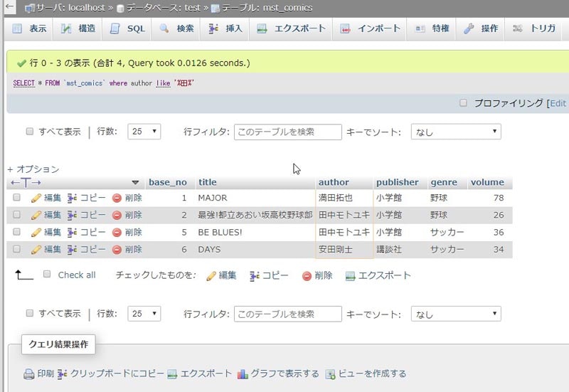Click the back arrow at top left

(x=9, y=6)
